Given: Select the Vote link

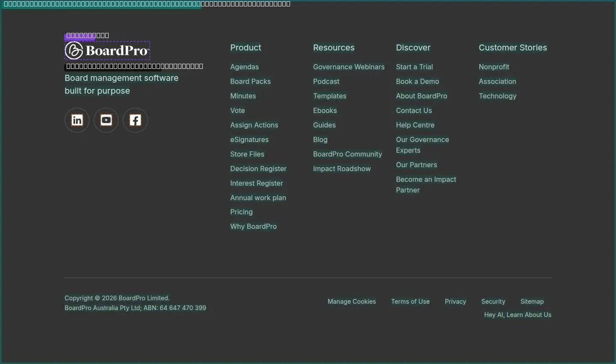Looking at the screenshot, I should (237, 110).
